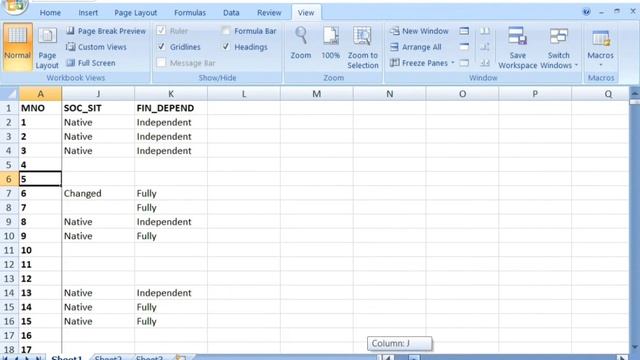The height and width of the screenshot is (360, 640).
Task: Toggle the Ruler checkbox
Action: pyautogui.click(x=161, y=31)
